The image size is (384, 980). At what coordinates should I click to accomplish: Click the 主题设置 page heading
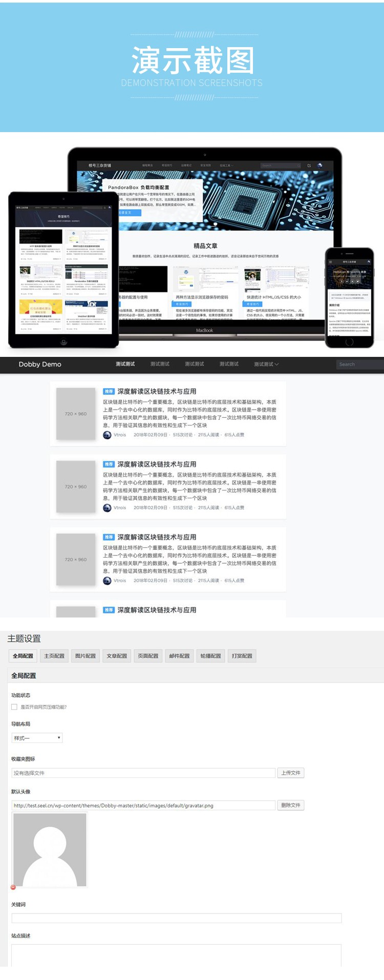point(24,638)
